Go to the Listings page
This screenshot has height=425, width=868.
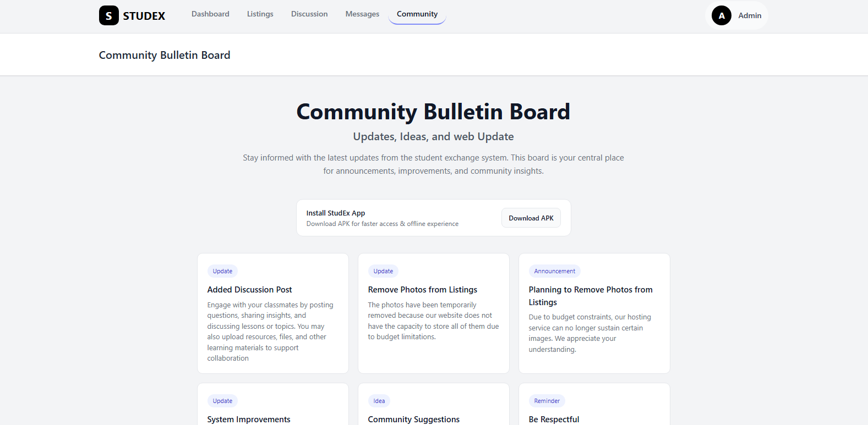coord(260,14)
